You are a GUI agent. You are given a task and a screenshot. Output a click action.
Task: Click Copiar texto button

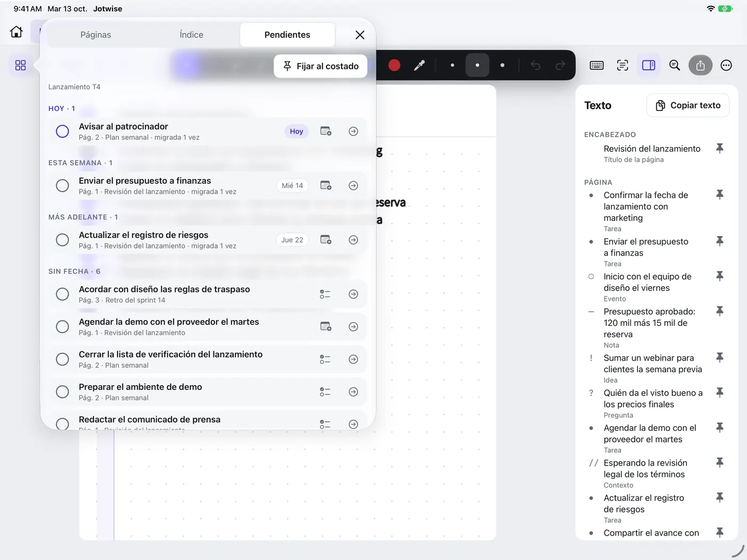688,106
